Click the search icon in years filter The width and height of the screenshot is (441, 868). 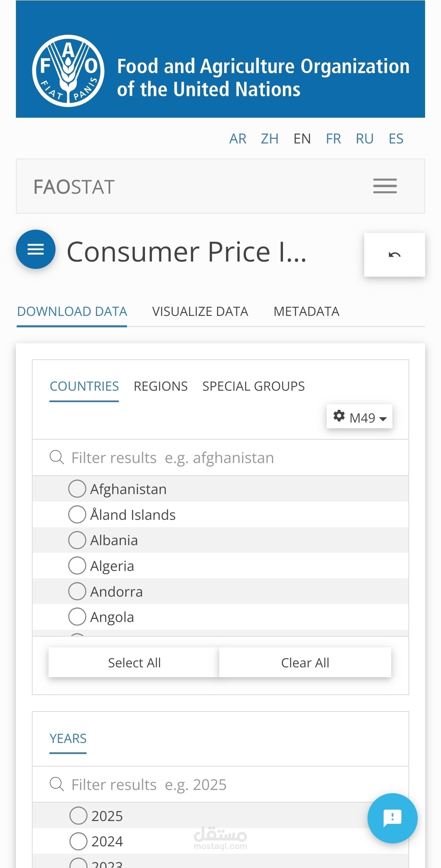pyautogui.click(x=57, y=785)
